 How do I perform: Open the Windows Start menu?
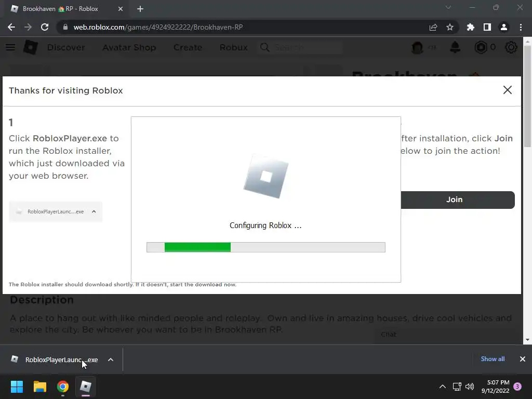pyautogui.click(x=17, y=387)
